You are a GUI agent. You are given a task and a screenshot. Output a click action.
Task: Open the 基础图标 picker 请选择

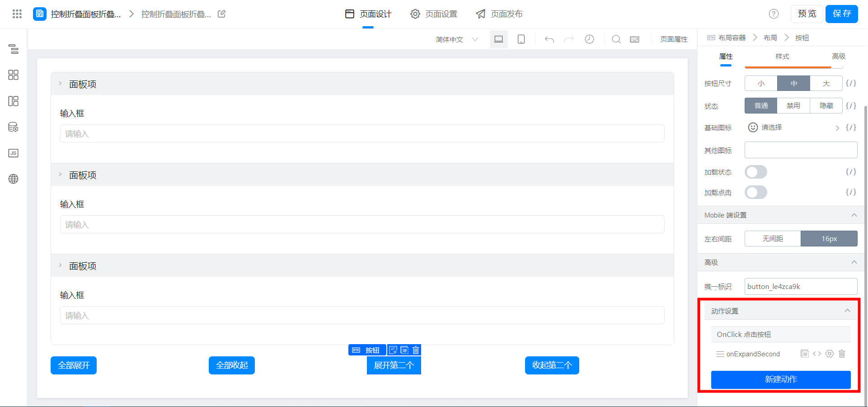click(793, 128)
